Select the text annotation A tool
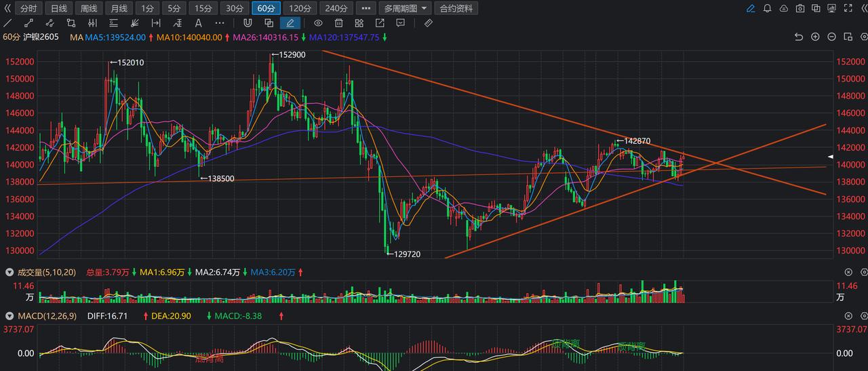 point(198,23)
